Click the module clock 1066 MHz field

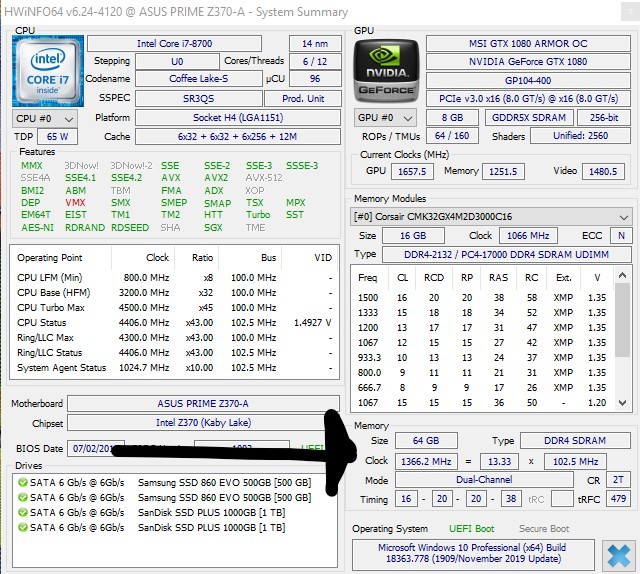pyautogui.click(x=528, y=236)
